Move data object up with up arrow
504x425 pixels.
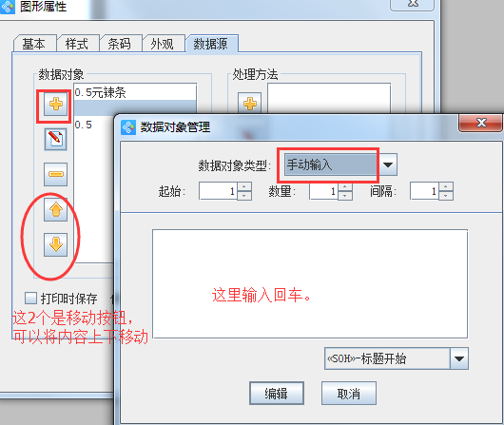[55, 209]
